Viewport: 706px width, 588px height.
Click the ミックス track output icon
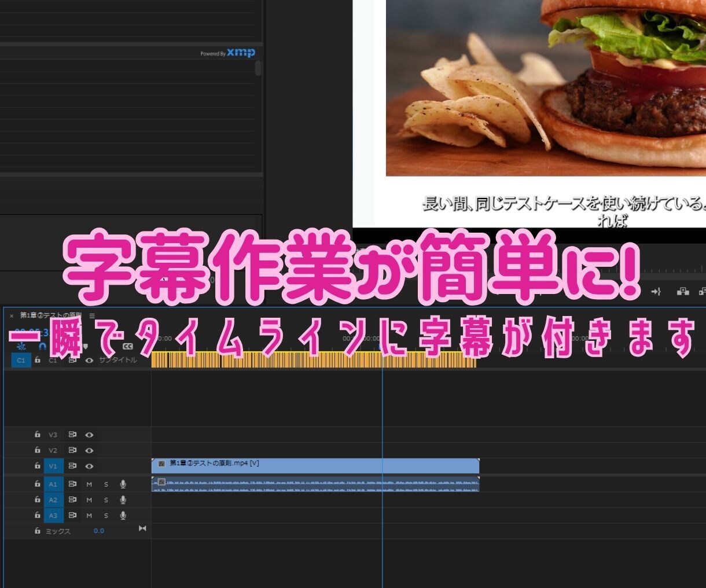click(142, 528)
